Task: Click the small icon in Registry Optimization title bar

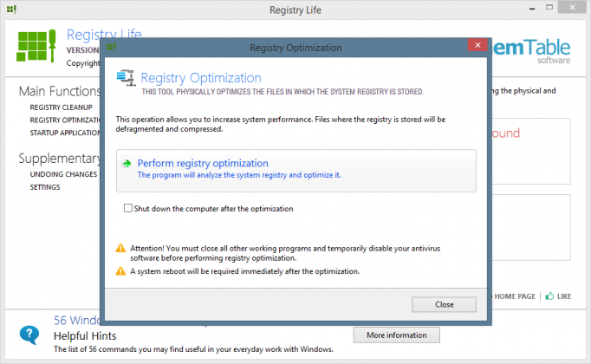Action: 111,47
